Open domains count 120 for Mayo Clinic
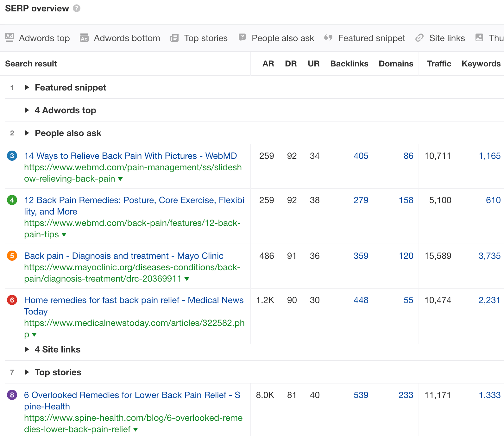The image size is (504, 436). pos(406,256)
